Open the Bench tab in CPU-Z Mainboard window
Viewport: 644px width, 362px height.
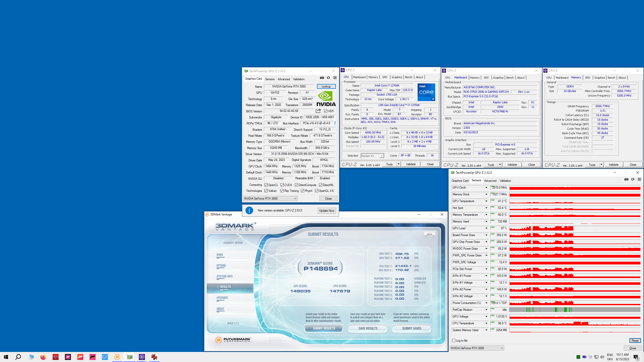click(510, 78)
